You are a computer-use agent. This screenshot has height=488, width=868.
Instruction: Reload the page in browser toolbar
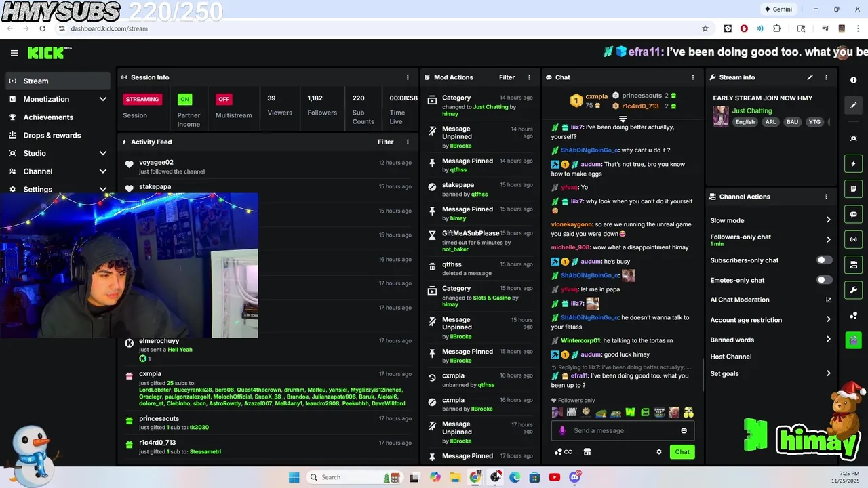click(42, 28)
